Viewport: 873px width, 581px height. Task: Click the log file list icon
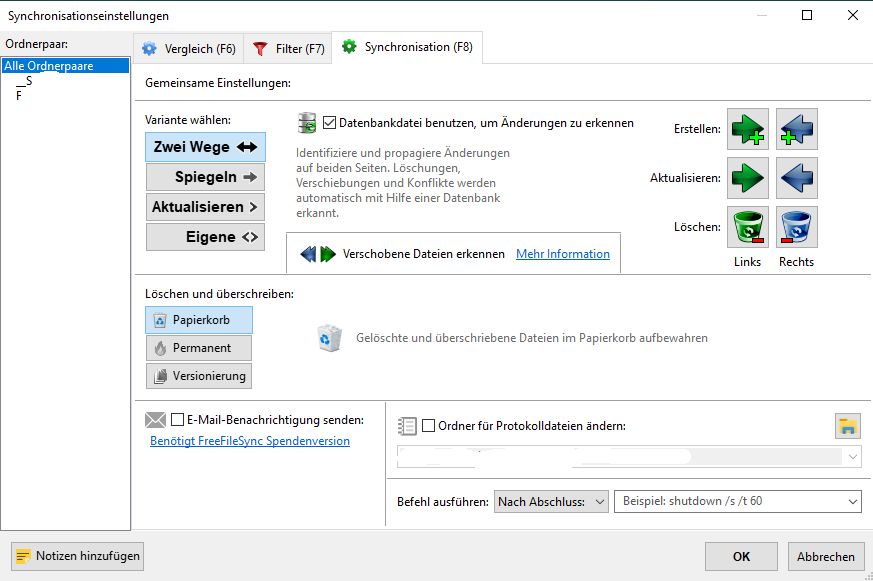tap(407, 426)
